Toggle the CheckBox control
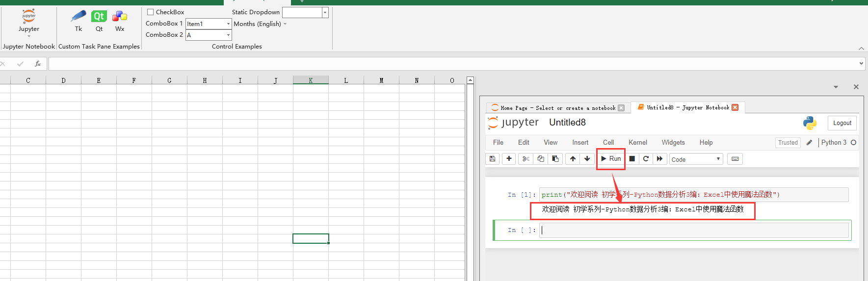868x281 pixels. (151, 12)
